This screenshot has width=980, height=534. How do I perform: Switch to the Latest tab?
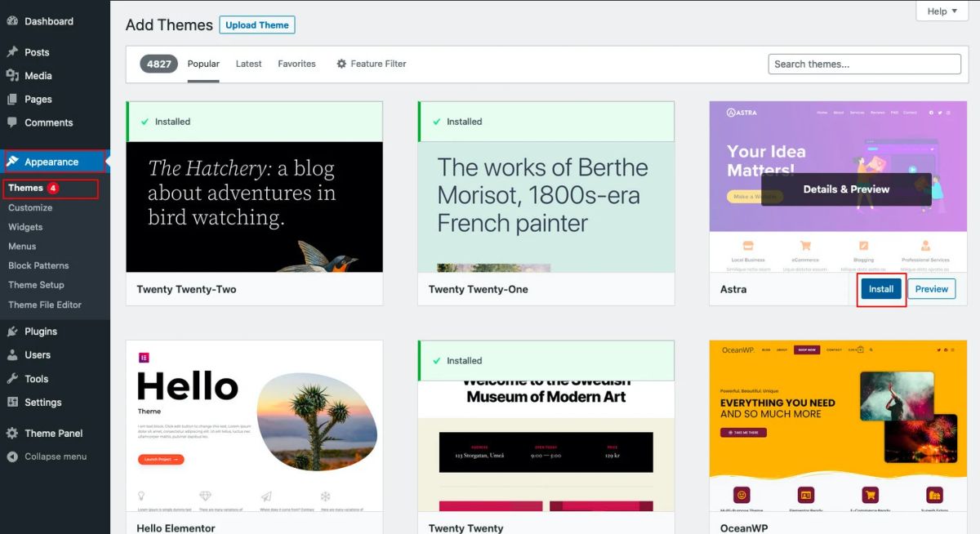click(x=248, y=64)
